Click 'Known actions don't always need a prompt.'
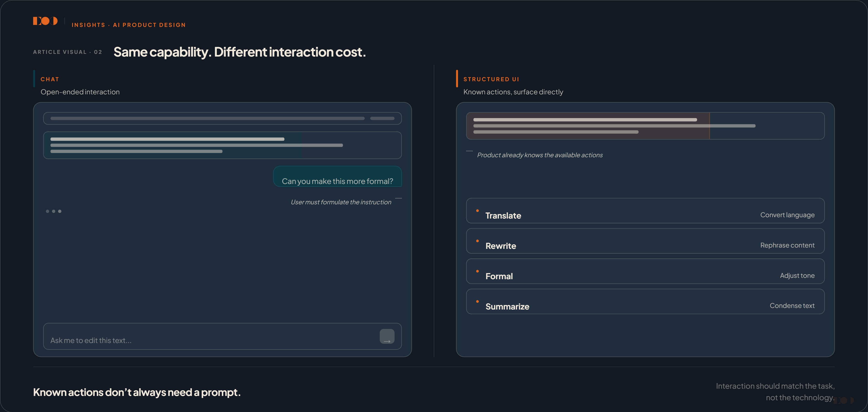The width and height of the screenshot is (868, 412). coord(137,392)
